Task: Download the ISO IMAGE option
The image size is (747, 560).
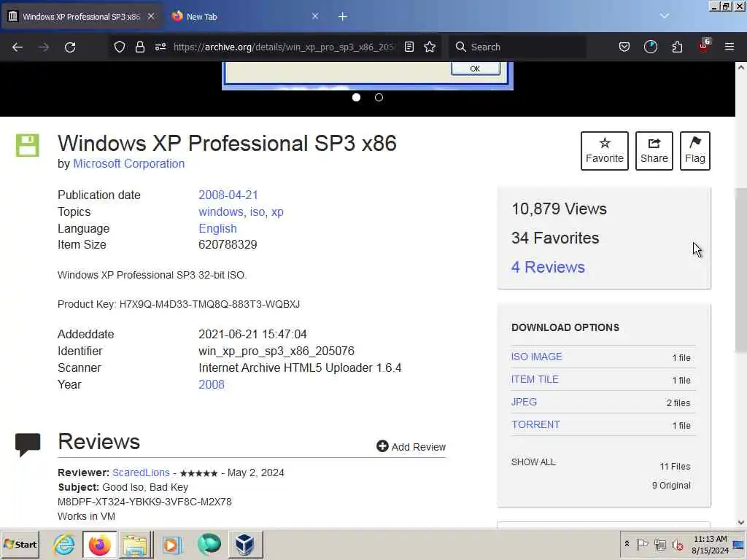Action: (536, 357)
